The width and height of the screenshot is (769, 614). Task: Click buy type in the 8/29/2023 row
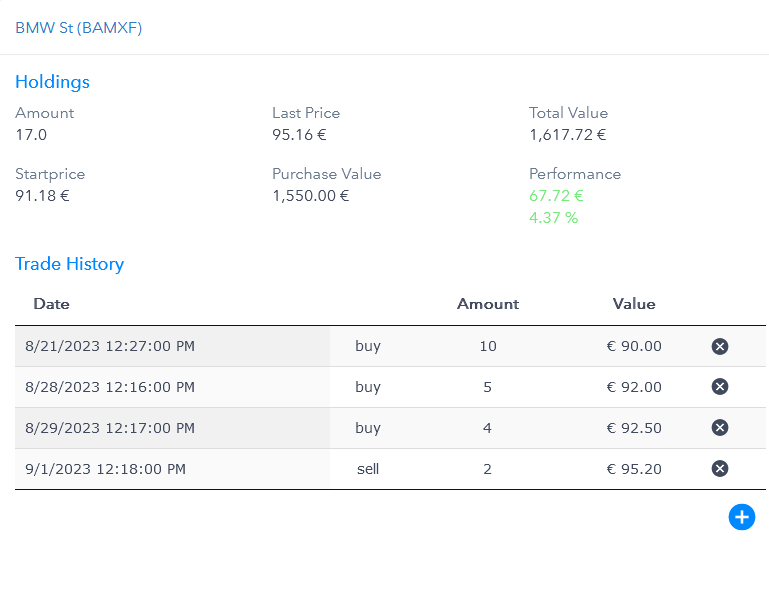pyautogui.click(x=368, y=428)
